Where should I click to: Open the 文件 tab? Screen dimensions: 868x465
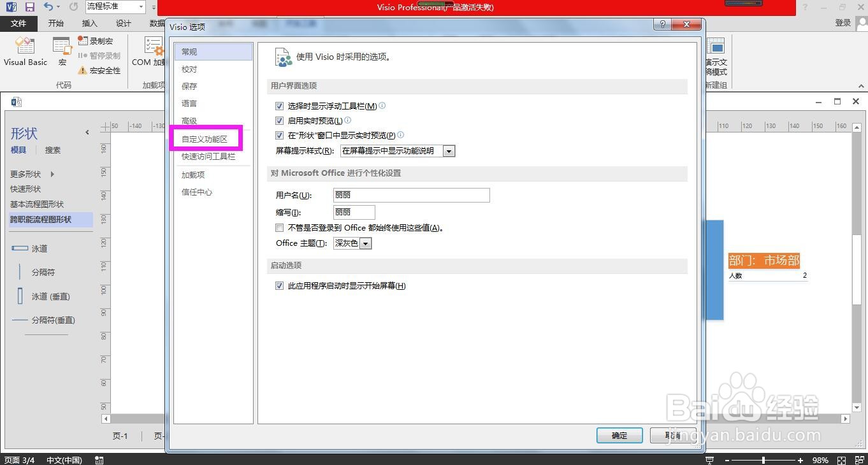coord(18,23)
